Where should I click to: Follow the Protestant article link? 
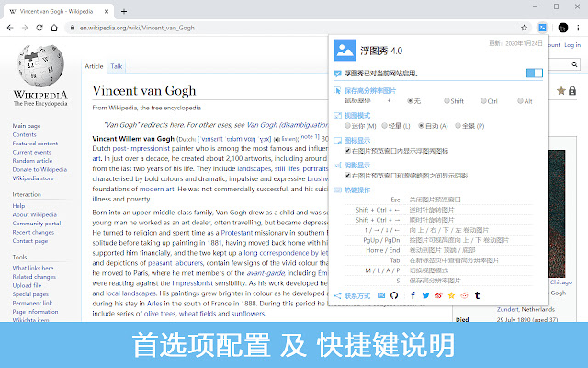237,233
